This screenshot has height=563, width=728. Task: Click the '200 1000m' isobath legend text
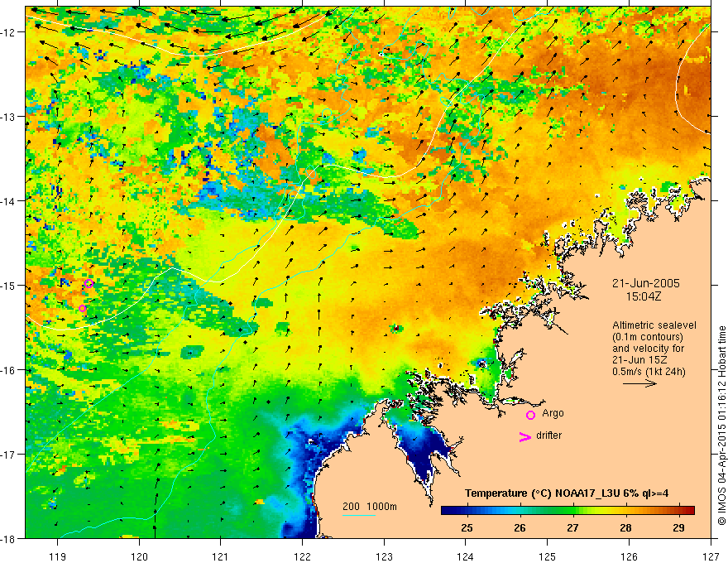370,507
